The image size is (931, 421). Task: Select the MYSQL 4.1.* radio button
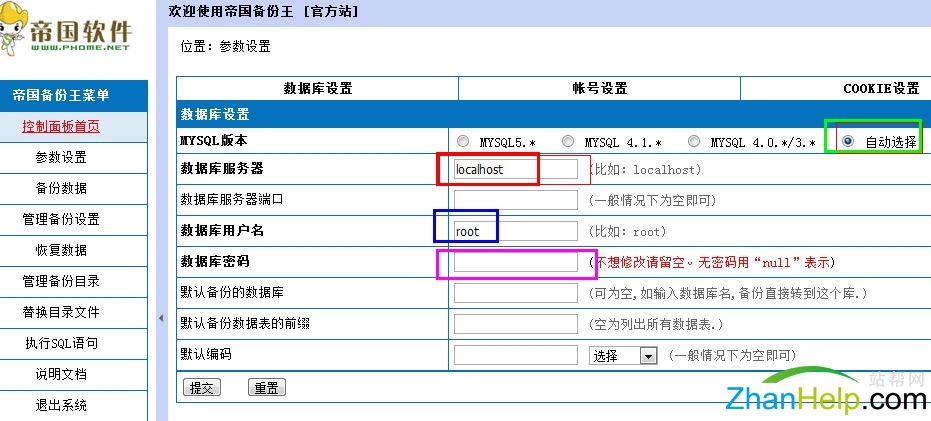pos(568,141)
